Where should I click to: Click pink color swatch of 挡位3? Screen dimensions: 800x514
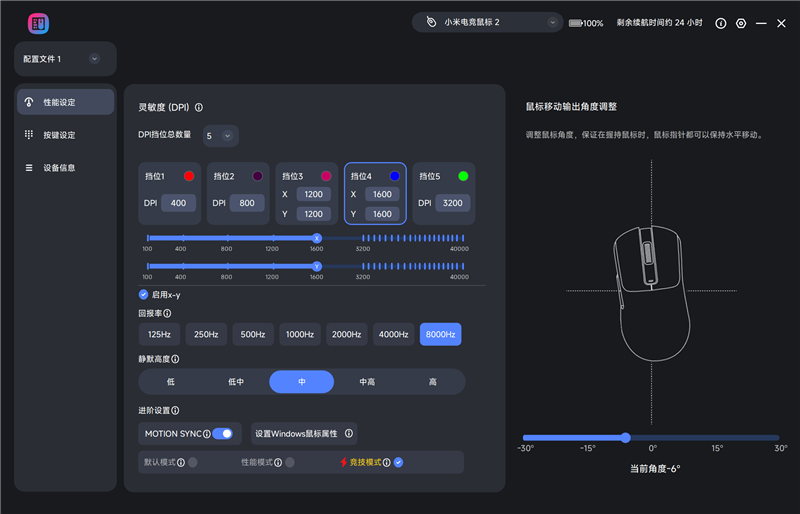pyautogui.click(x=326, y=176)
